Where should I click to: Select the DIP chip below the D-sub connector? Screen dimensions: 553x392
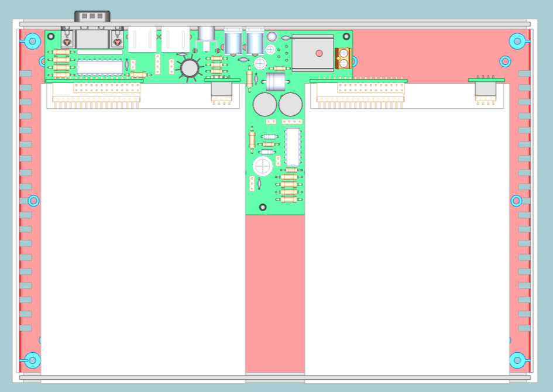pos(99,67)
